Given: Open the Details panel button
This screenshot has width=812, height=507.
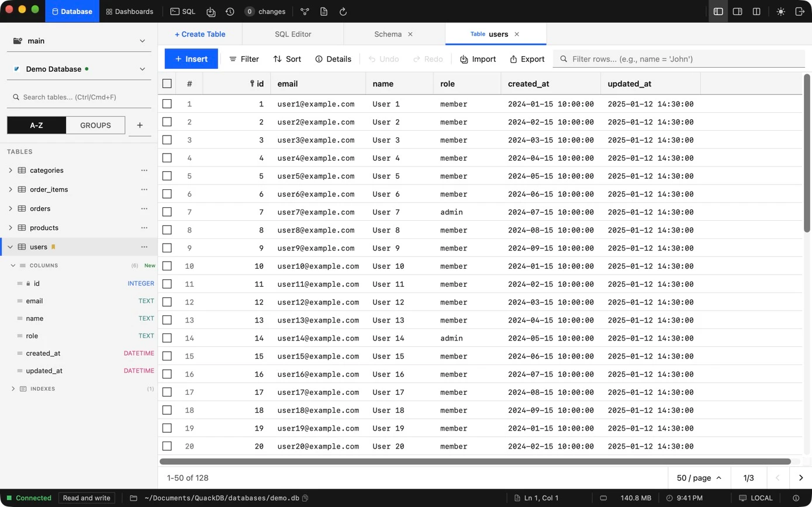Looking at the screenshot, I should (x=333, y=59).
